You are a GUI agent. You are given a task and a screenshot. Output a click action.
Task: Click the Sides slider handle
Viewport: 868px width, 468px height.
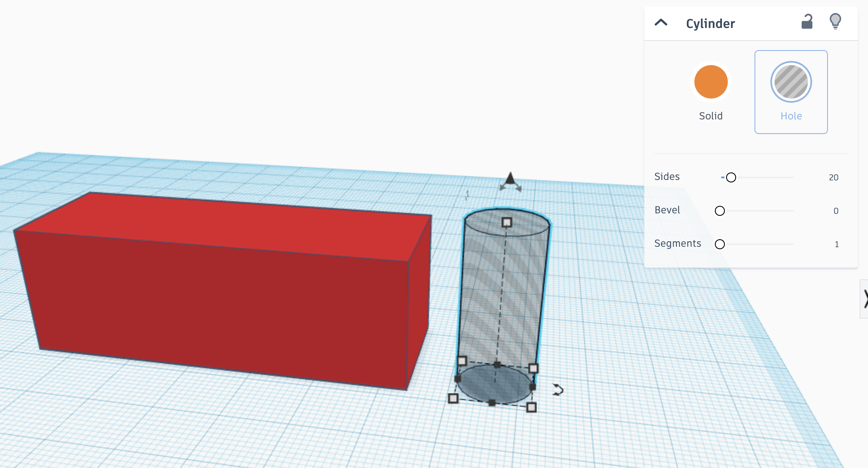click(x=731, y=177)
